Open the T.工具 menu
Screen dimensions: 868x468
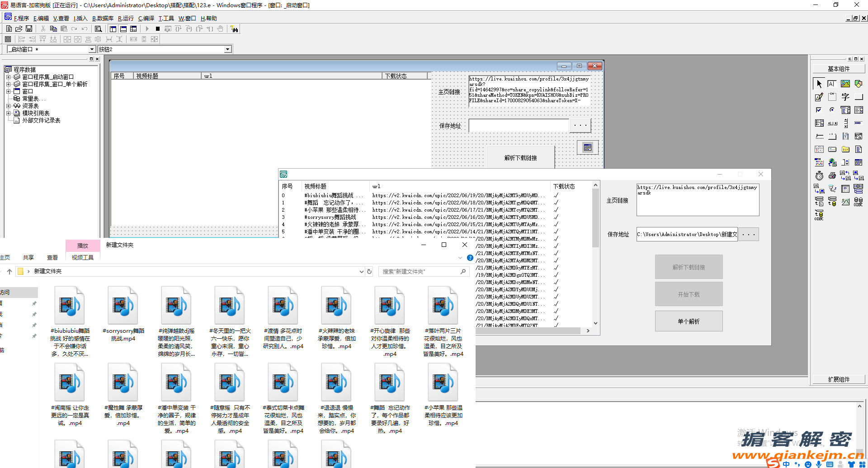point(166,19)
